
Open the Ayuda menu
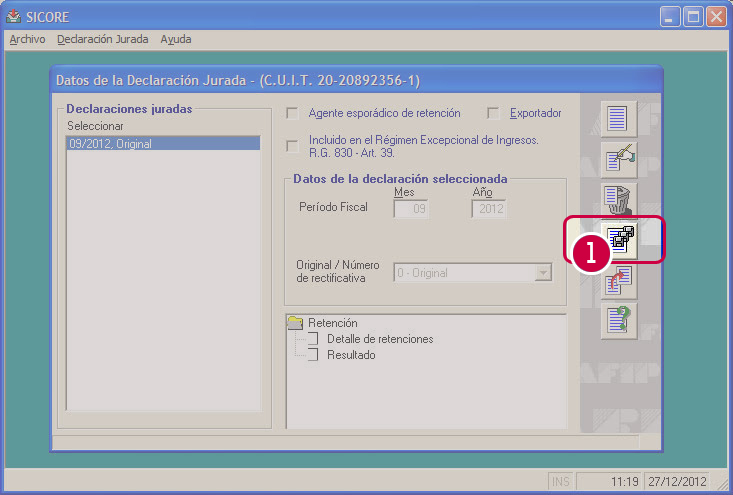(x=176, y=39)
